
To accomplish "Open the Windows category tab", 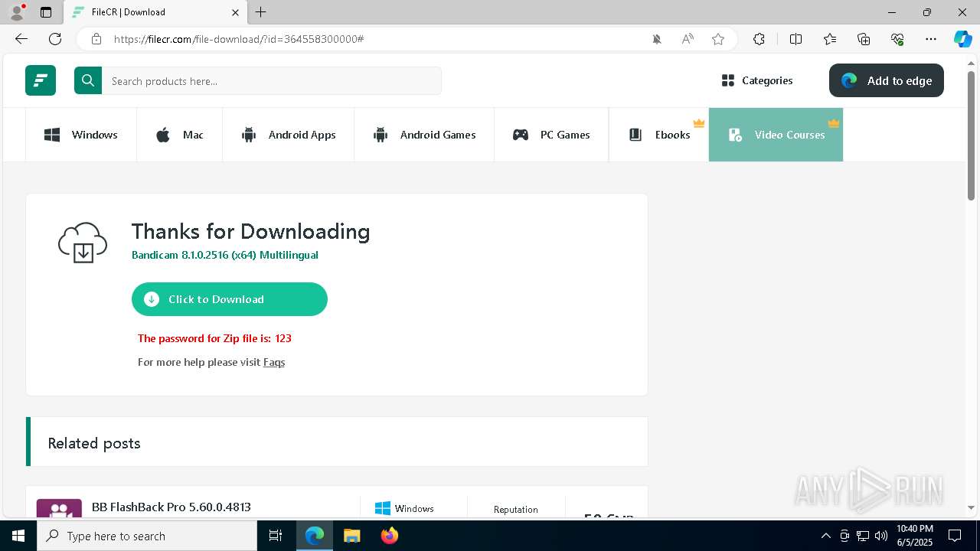I will coord(81,135).
